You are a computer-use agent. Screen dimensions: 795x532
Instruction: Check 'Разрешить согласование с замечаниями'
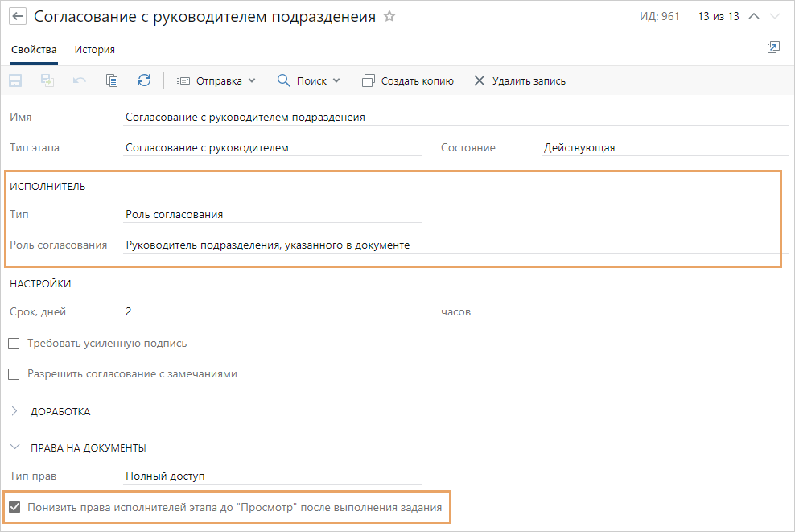pos(14,374)
